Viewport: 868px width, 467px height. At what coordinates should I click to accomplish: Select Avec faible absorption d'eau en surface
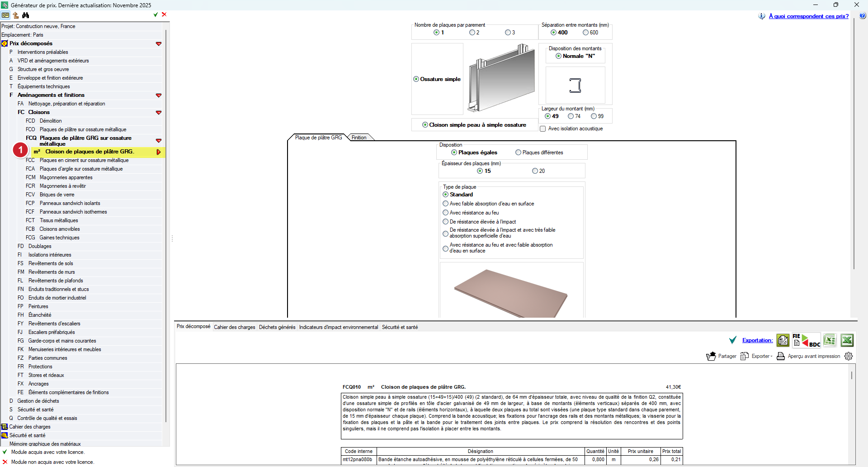tap(446, 204)
